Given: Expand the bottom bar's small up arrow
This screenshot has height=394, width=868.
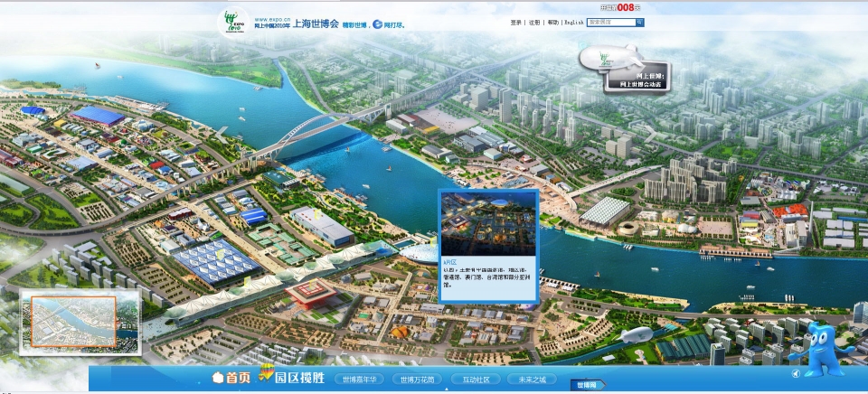Looking at the screenshot, I should (x=446, y=389).
